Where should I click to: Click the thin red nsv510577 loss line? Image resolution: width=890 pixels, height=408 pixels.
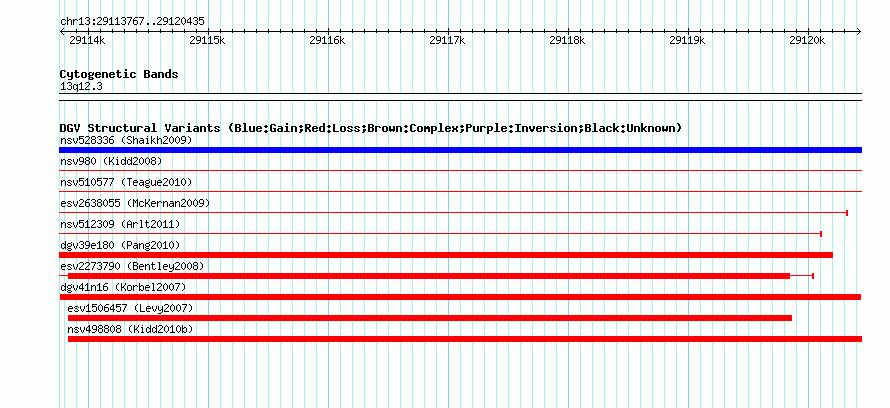coord(460,192)
